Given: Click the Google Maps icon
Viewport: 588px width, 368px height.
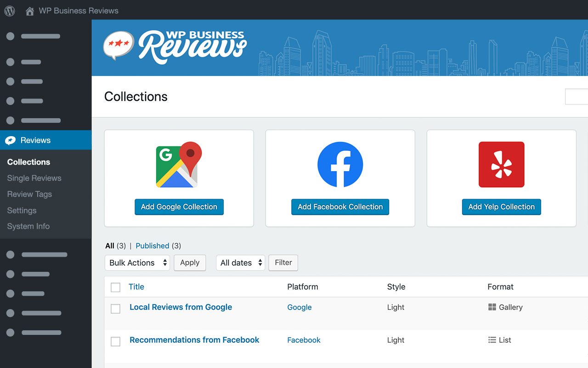Looking at the screenshot, I should coord(179,166).
